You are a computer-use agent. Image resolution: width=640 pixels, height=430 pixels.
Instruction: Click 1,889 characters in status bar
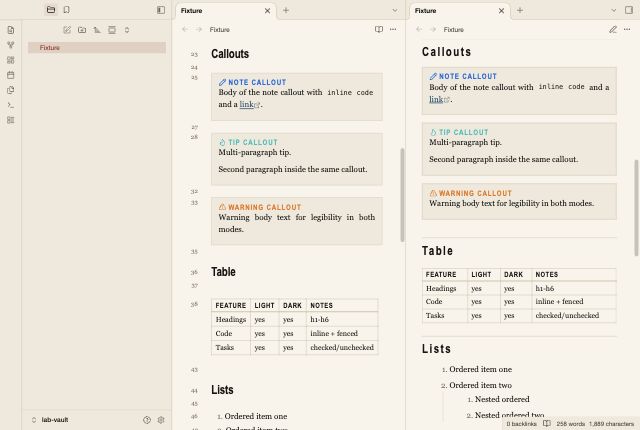[611, 424]
